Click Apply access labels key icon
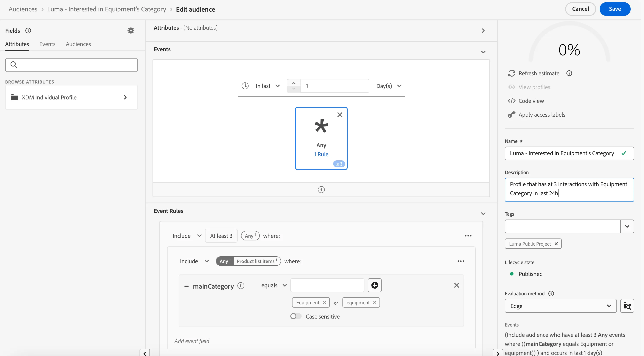This screenshot has width=644, height=356. point(512,115)
